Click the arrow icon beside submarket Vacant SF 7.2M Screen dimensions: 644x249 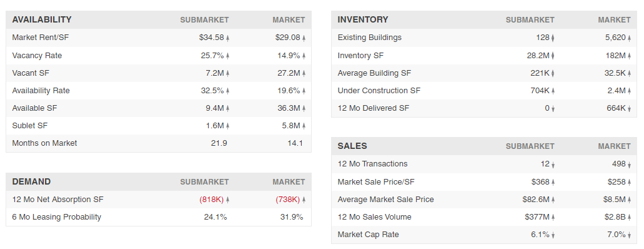[227, 73]
